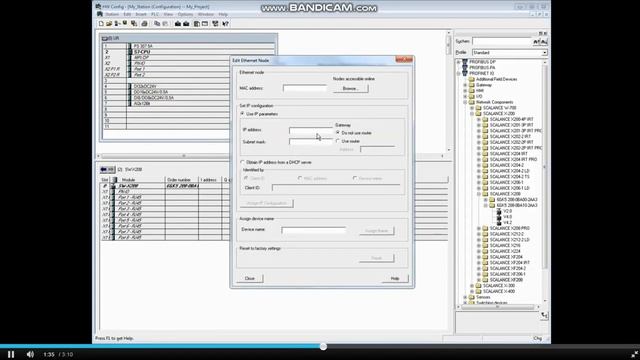This screenshot has width=640, height=360.
Task: Select Device name identification option
Action: point(355,178)
